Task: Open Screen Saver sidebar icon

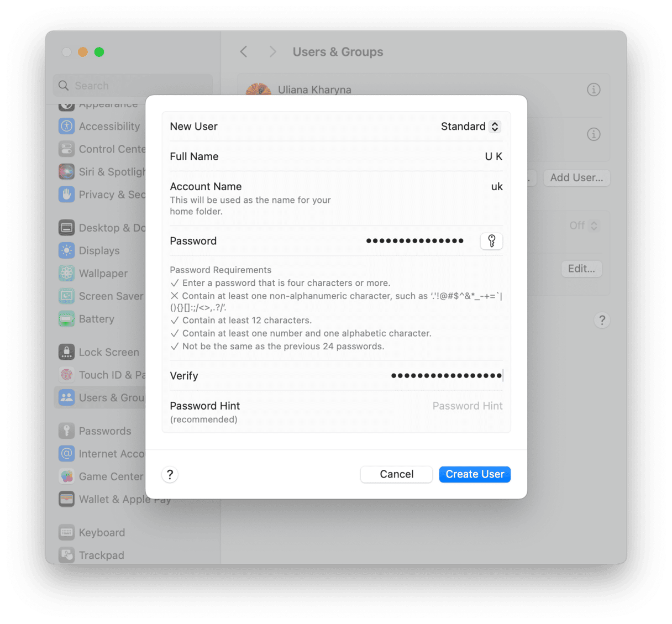Action: tap(66, 296)
